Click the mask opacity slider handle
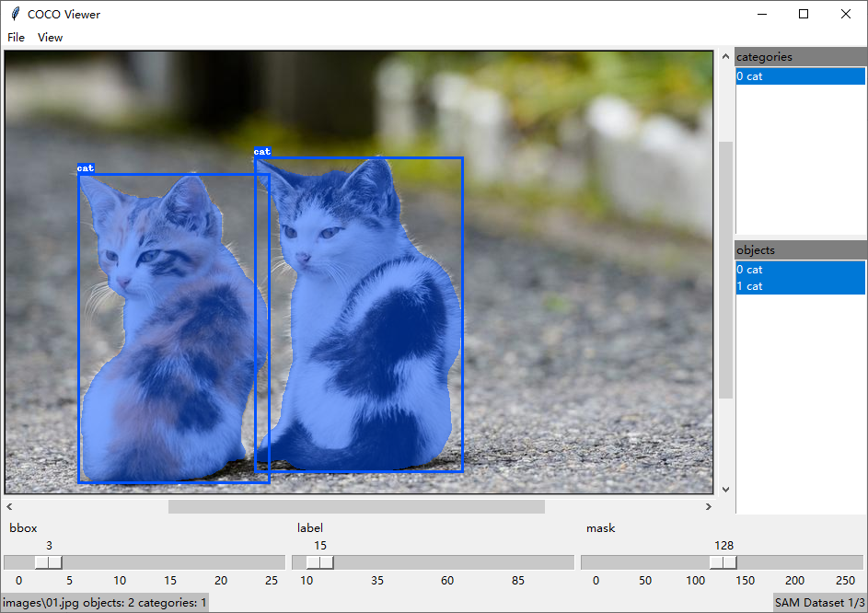Viewport: 868px width, 613px height. [x=723, y=562]
